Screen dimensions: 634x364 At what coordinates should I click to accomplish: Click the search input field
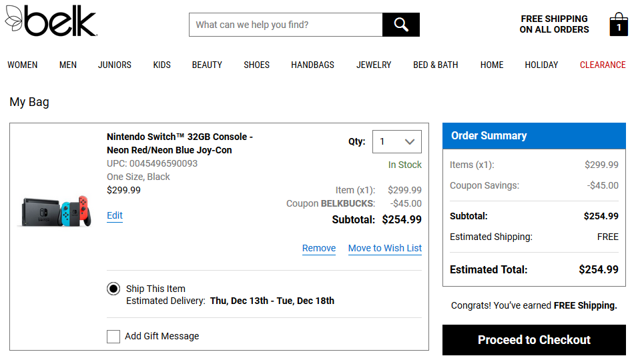click(x=286, y=25)
